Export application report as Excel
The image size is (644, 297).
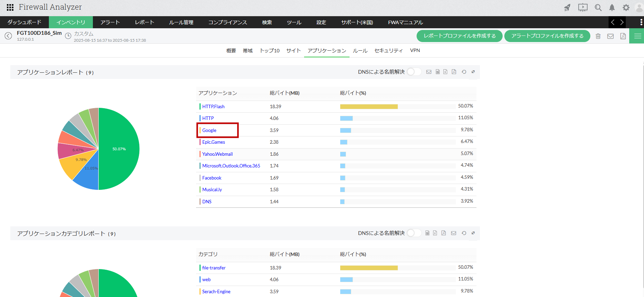446,72
